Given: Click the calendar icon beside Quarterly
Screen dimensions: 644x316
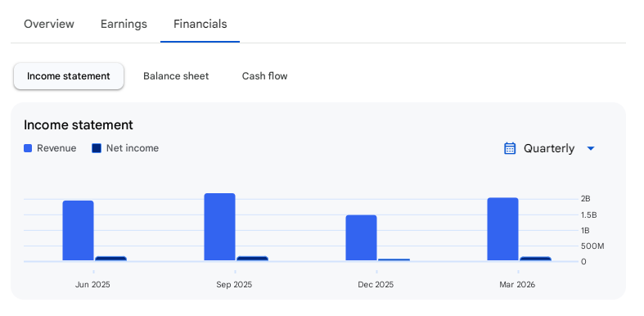Looking at the screenshot, I should click(x=510, y=148).
